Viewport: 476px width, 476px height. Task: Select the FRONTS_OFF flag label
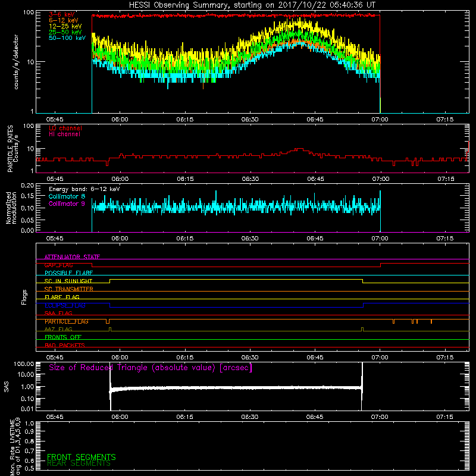(x=63, y=337)
